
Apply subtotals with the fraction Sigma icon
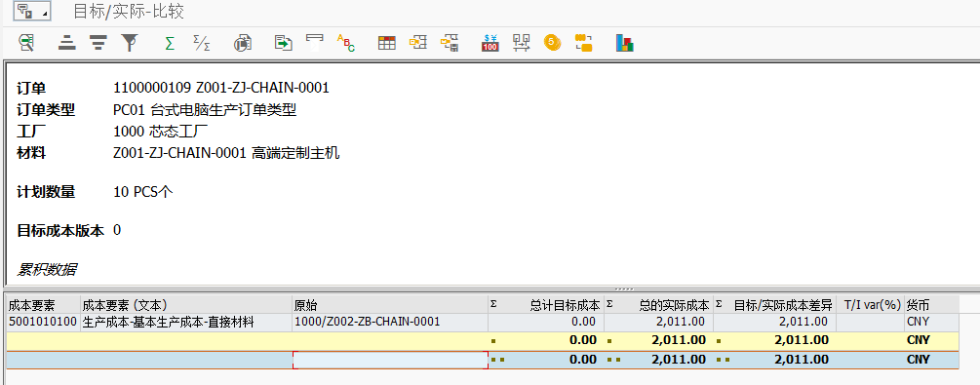tap(201, 43)
